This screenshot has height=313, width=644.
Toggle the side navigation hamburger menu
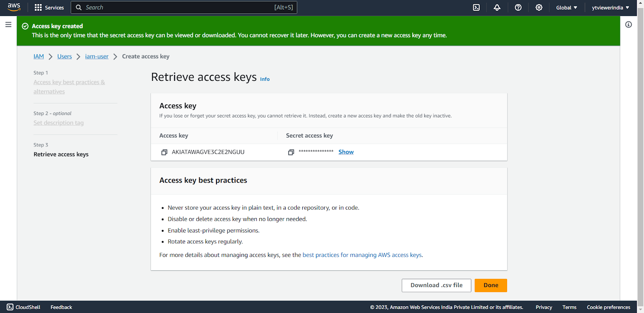click(x=8, y=25)
